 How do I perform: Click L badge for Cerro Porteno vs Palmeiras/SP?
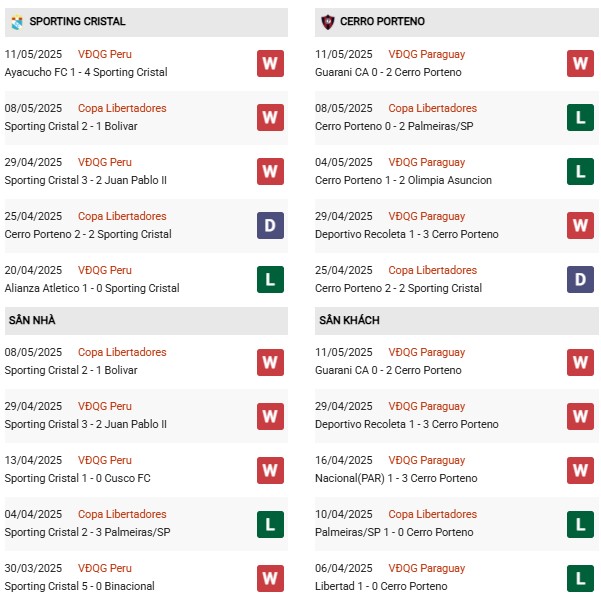point(580,117)
